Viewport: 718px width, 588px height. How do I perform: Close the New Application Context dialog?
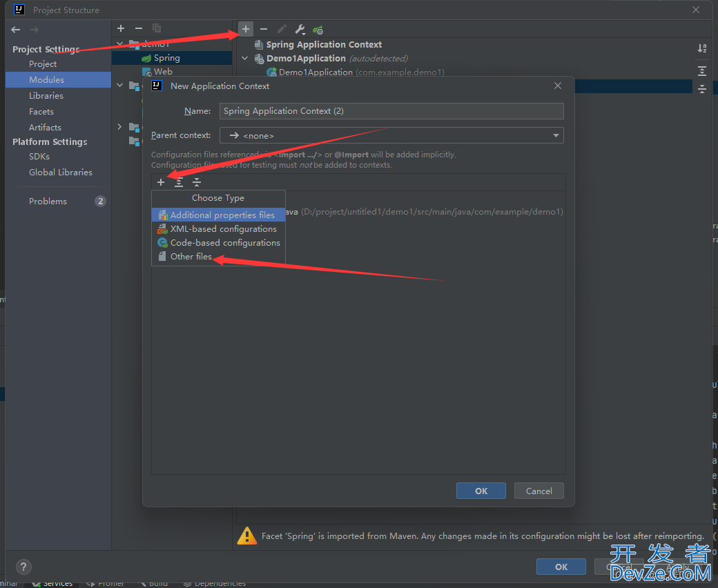click(x=558, y=86)
